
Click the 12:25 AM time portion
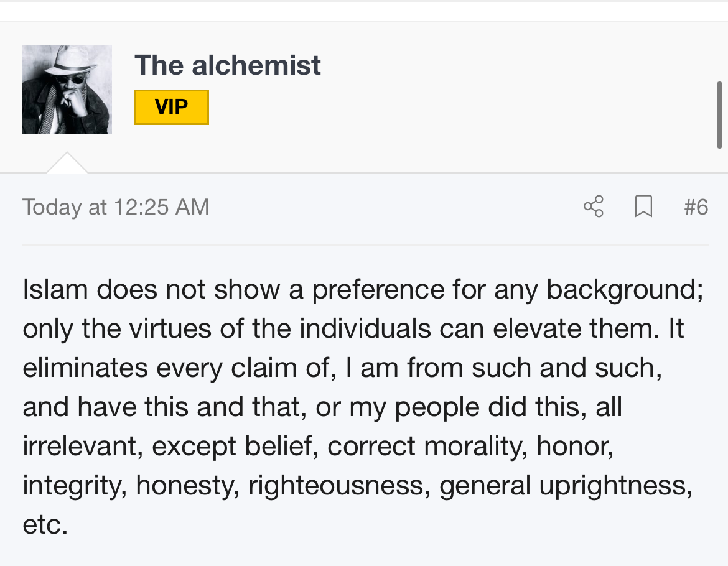tap(162, 207)
